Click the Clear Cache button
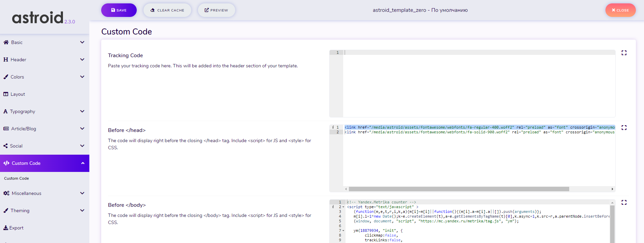Image resolution: width=644 pixels, height=243 pixels. (x=167, y=10)
